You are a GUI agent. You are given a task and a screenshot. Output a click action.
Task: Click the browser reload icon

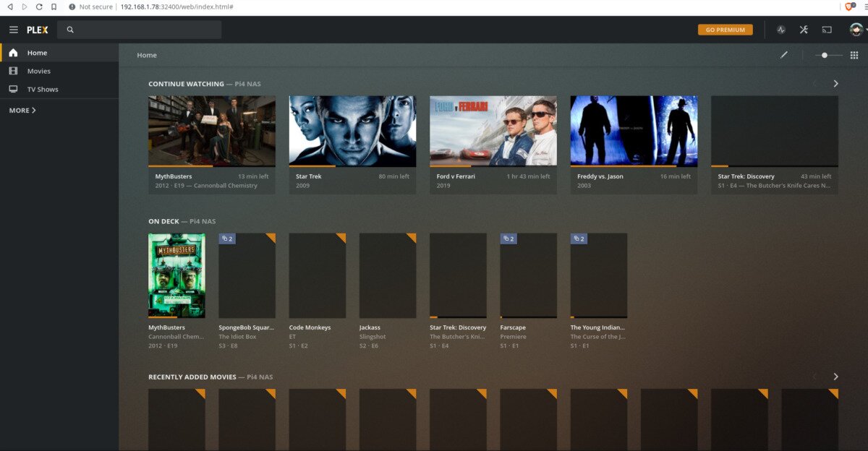pyautogui.click(x=39, y=7)
